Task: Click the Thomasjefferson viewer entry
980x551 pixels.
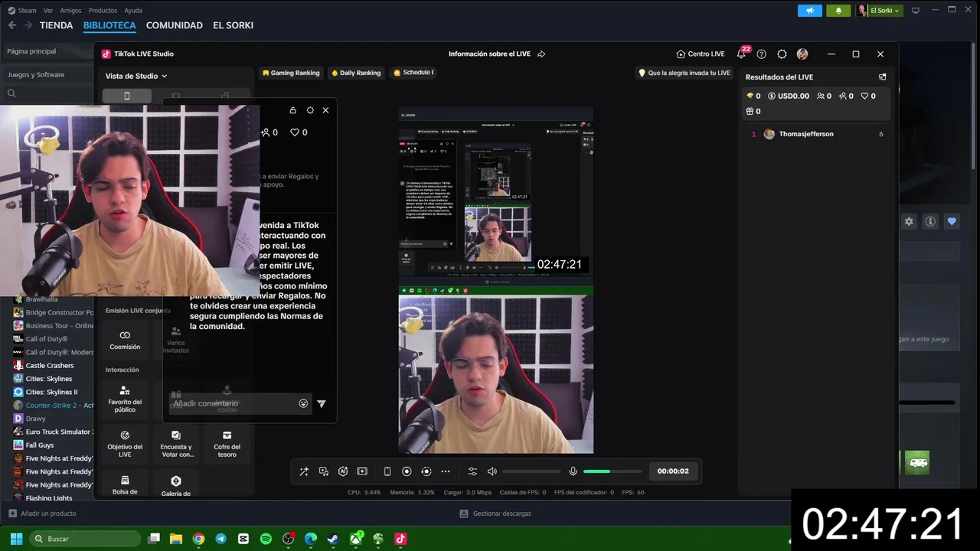Action: click(817, 134)
